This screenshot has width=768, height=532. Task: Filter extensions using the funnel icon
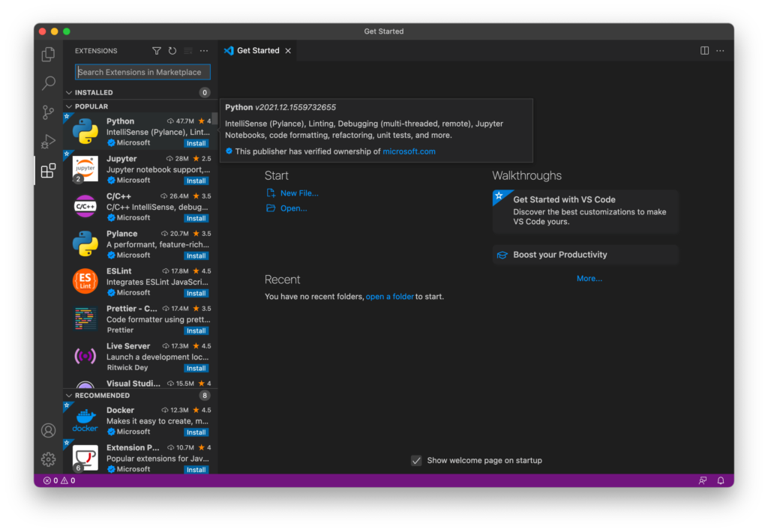(x=157, y=51)
